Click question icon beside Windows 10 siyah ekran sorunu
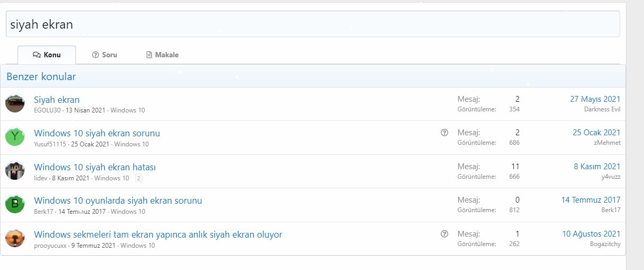 pyautogui.click(x=445, y=133)
